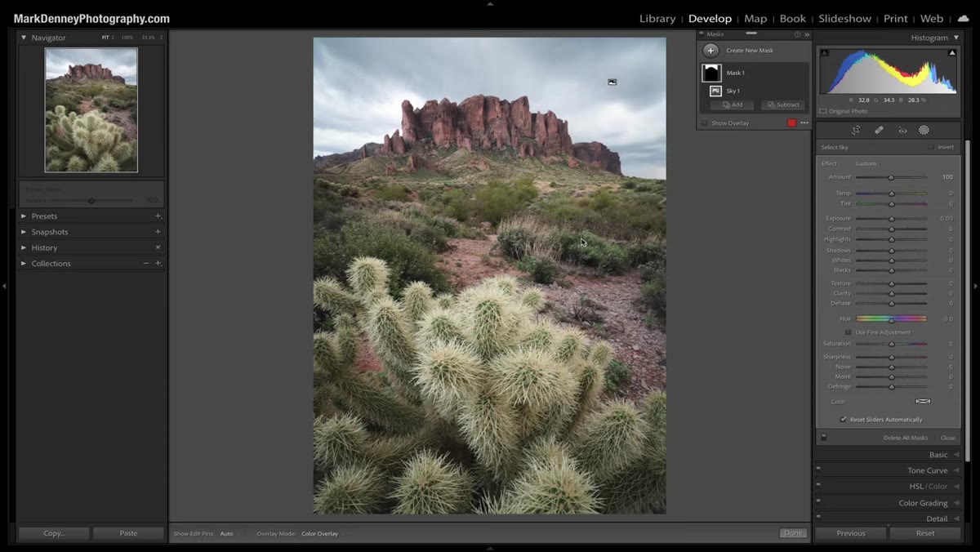Expand the Presets panel
Screen dimensions: 980x552
24,216
